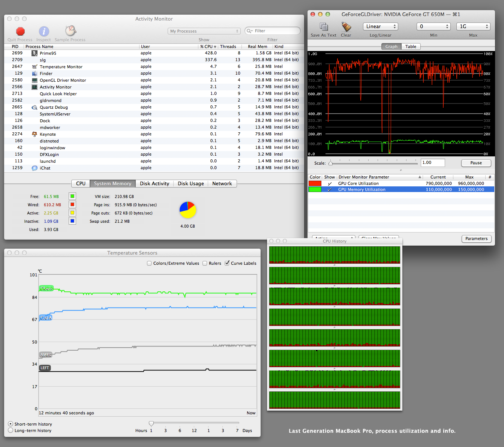
Task: Toggle the Curve Labels checkbox
Action: pos(227,263)
